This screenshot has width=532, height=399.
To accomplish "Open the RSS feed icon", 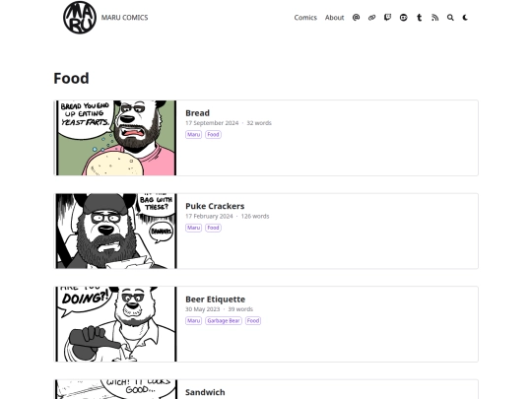I will tap(435, 18).
